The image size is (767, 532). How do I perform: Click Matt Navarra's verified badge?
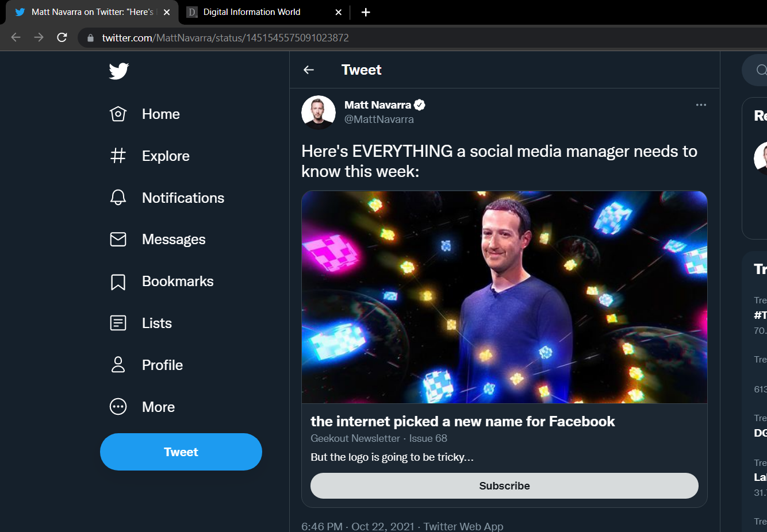pyautogui.click(x=420, y=105)
